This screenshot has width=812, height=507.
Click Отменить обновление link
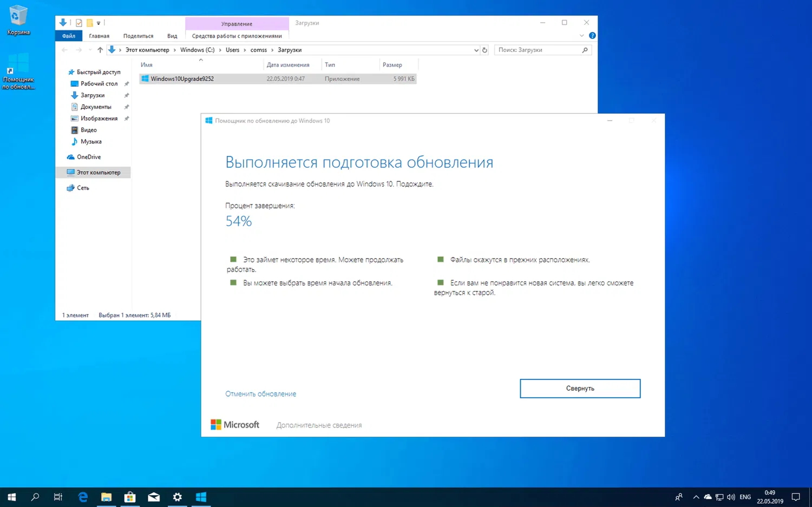(x=260, y=394)
